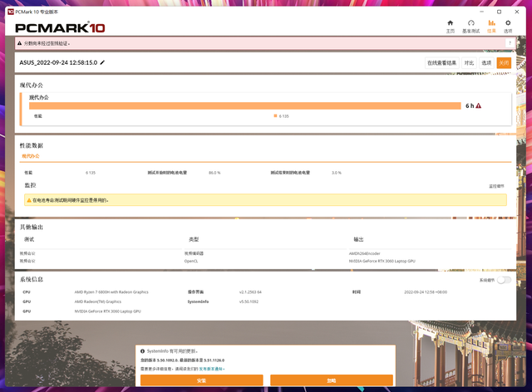The height and width of the screenshot is (392, 532).
Task: Click the orange 关闭 close result button
Action: click(504, 63)
